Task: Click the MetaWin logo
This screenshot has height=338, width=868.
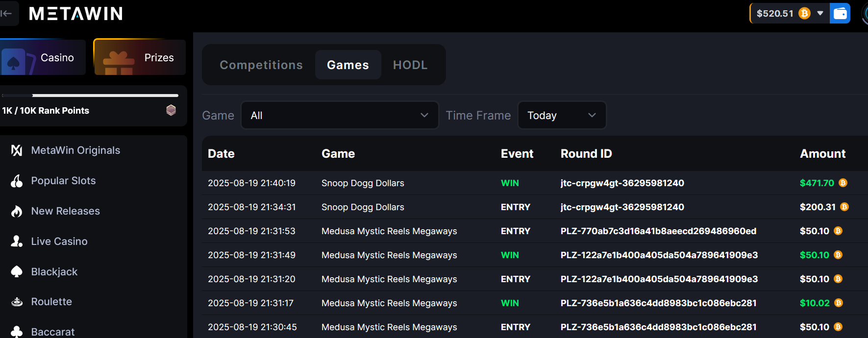Action: (76, 13)
